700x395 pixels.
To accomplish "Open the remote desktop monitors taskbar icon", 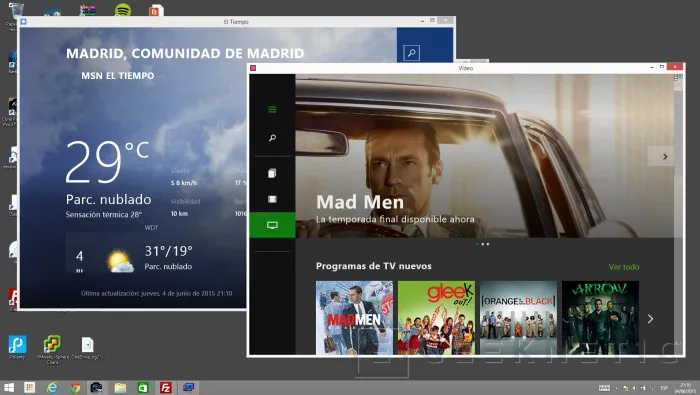I will pyautogui.click(x=188, y=387).
